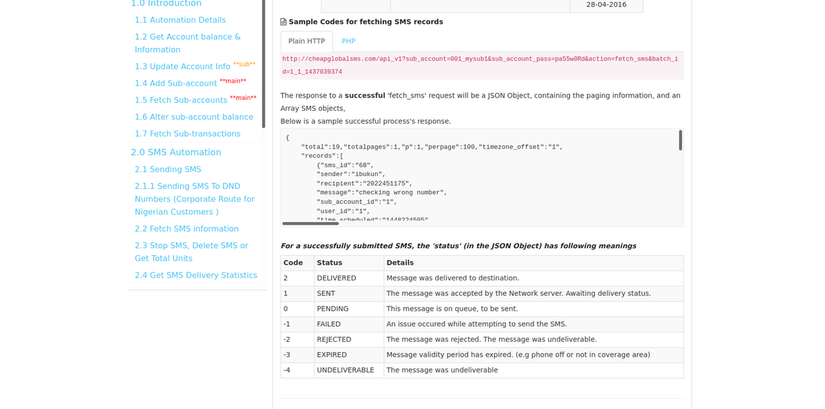Select the Plain HTTP tab

tap(307, 41)
